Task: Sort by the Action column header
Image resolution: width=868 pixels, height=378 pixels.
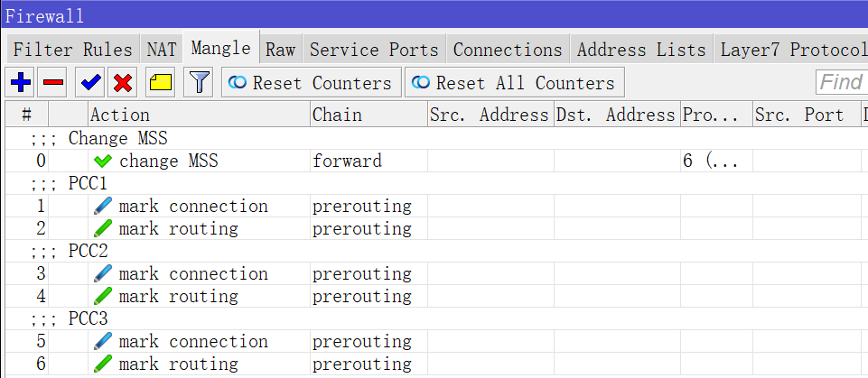Action: (x=120, y=115)
